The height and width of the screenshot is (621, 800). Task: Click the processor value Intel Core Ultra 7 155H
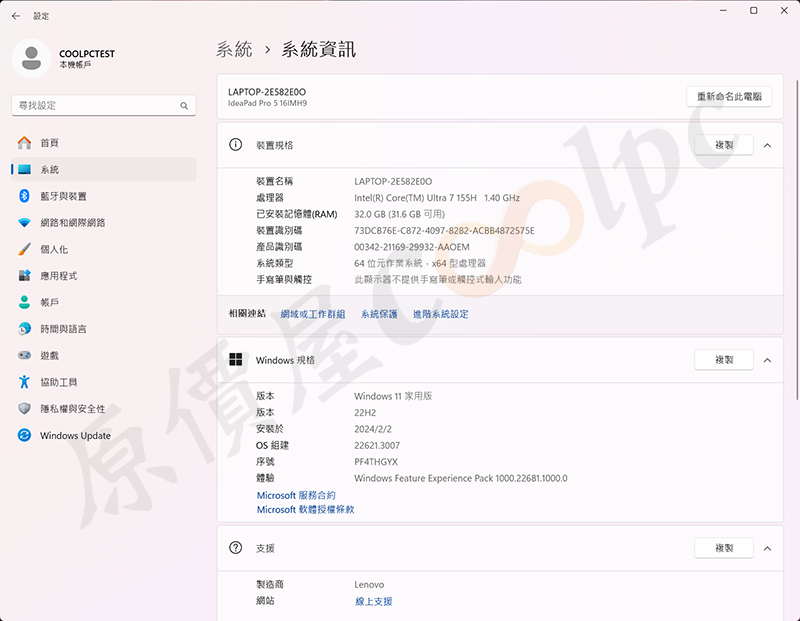point(437,197)
